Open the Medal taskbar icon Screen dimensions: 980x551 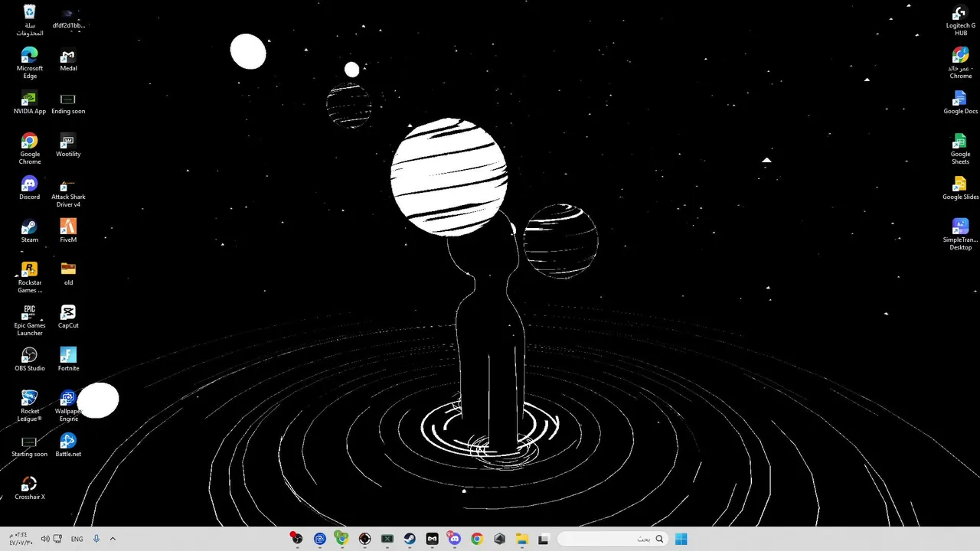432,539
